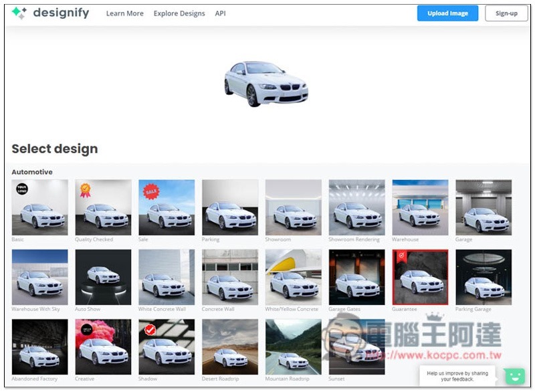This screenshot has height=392, width=535.
Task: Click the Sign-up button
Action: [x=506, y=13]
